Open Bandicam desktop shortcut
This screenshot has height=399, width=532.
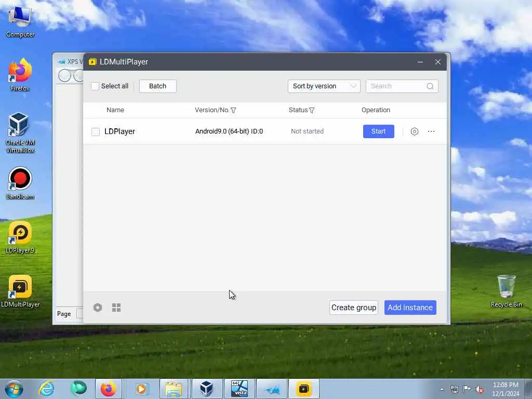(20, 183)
